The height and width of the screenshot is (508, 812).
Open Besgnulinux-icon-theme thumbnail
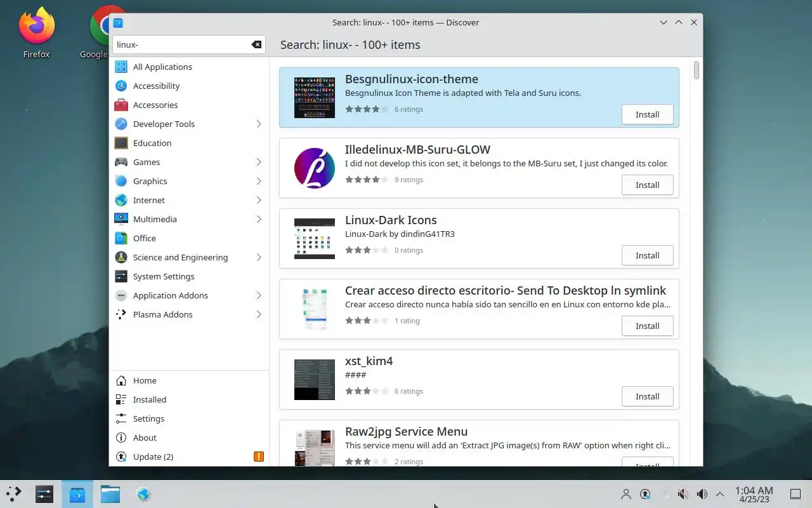point(315,98)
